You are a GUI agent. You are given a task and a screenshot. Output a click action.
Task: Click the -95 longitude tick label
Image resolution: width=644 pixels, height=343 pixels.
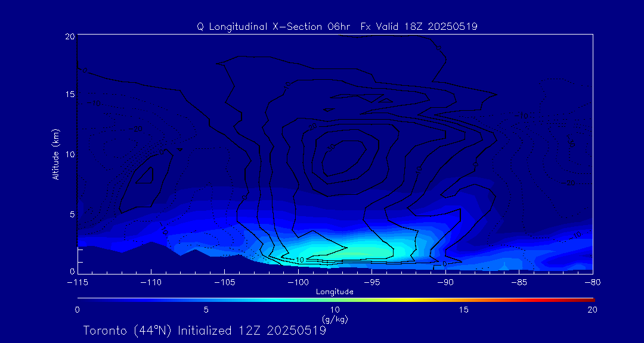[372, 283]
